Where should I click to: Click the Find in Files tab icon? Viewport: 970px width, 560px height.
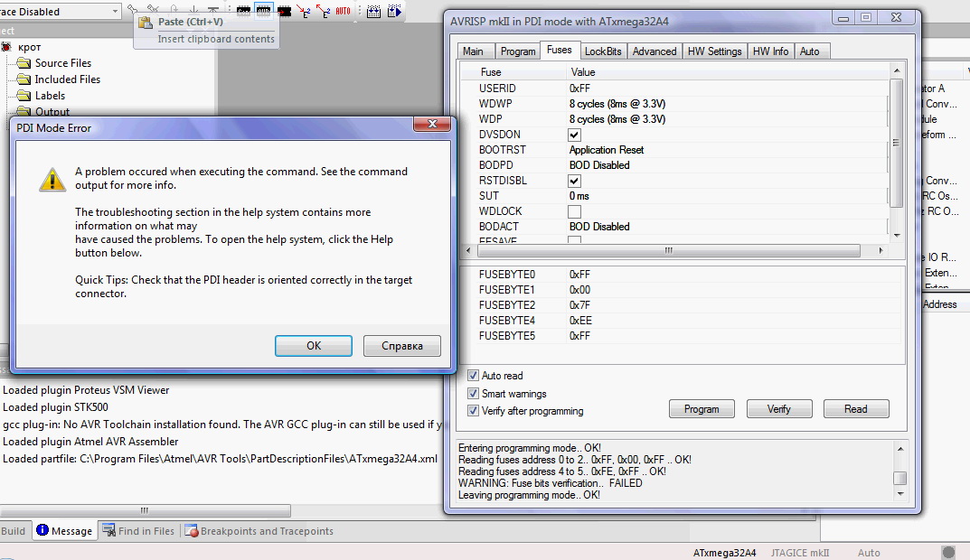click(108, 530)
